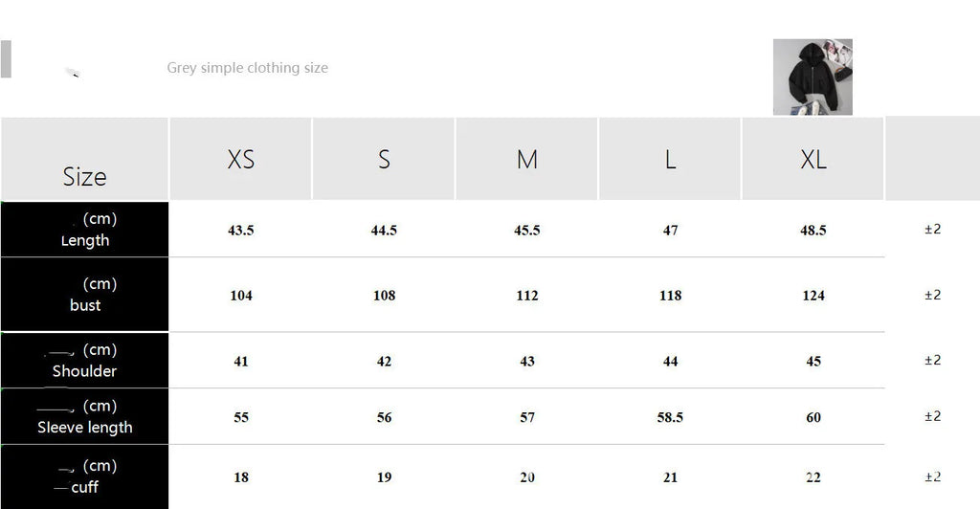Click the 58.5 sleeve length cell

670,418
